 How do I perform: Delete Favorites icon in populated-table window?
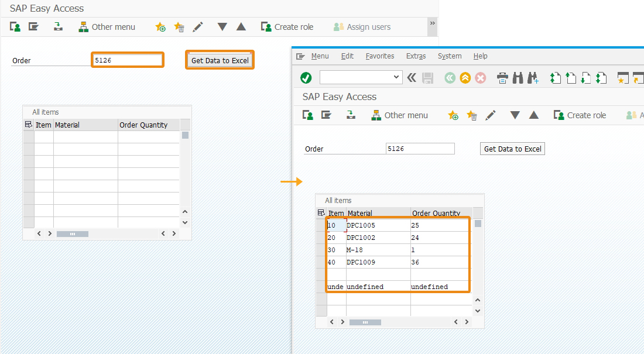pyautogui.click(x=471, y=115)
